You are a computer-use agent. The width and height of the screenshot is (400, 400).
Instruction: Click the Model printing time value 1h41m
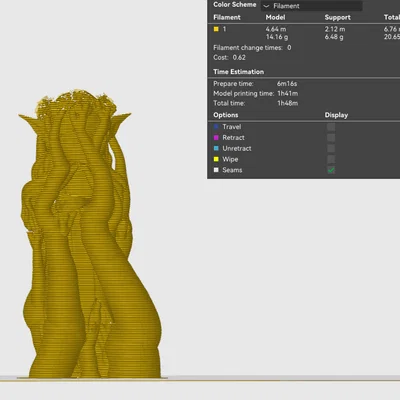[288, 93]
